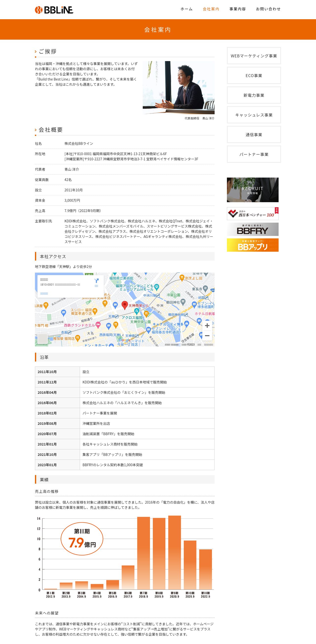Click the ShinShin 天神本店 restaurant marker

[105, 303]
